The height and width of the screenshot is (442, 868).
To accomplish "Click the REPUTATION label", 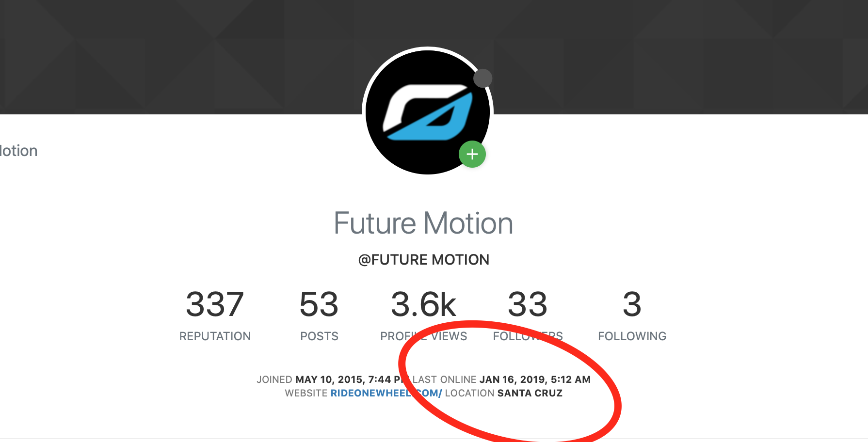I will coord(215,336).
